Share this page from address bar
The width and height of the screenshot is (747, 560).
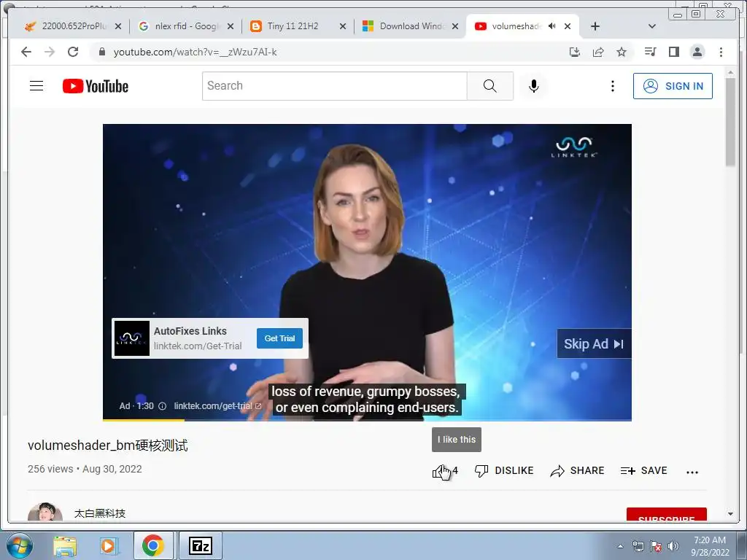coord(598,52)
